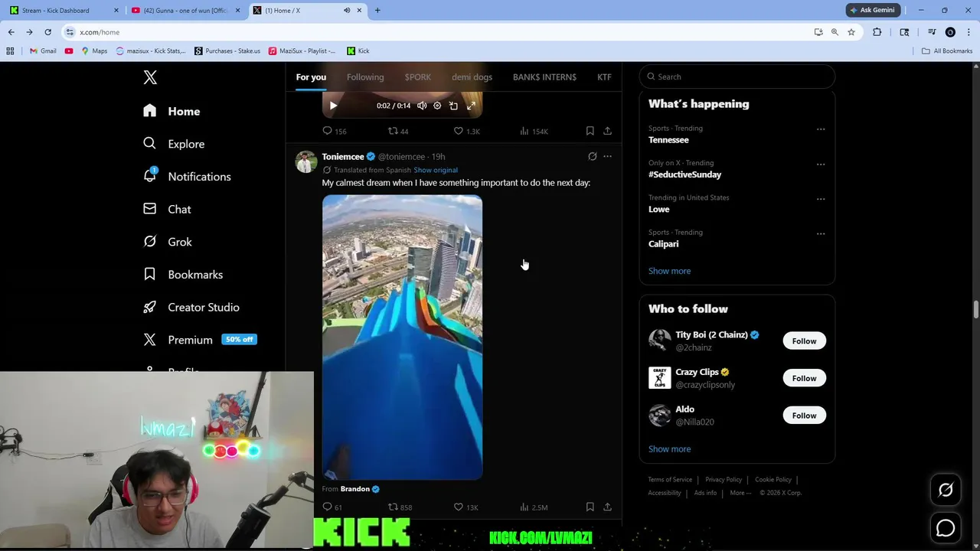Open more options for #SeductiveSunday trend

(x=821, y=164)
